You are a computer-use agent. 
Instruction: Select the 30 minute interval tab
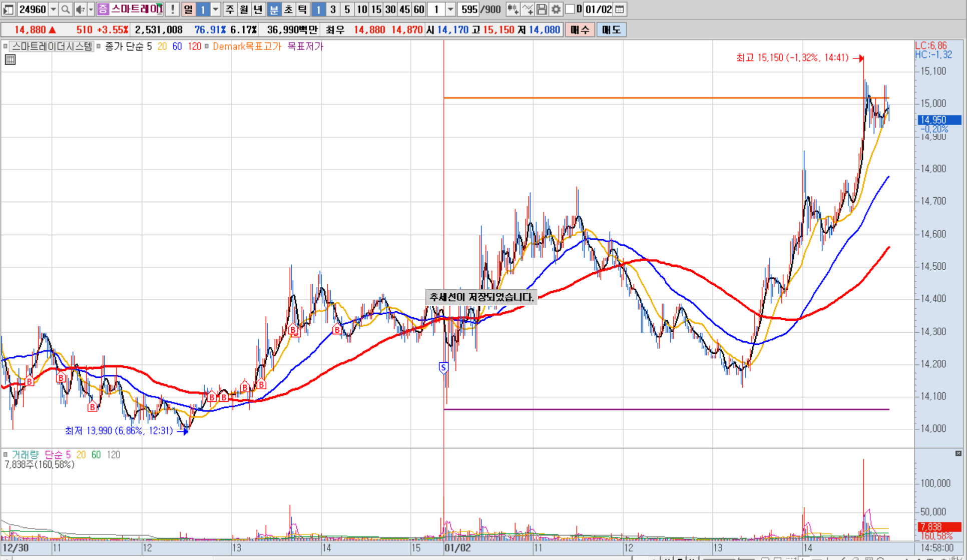[390, 9]
